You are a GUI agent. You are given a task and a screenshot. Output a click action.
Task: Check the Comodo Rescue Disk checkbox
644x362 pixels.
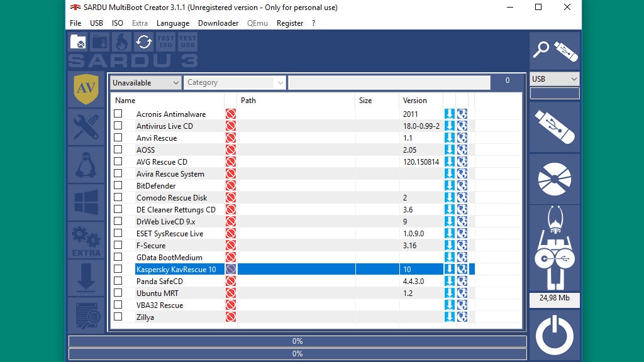118,197
